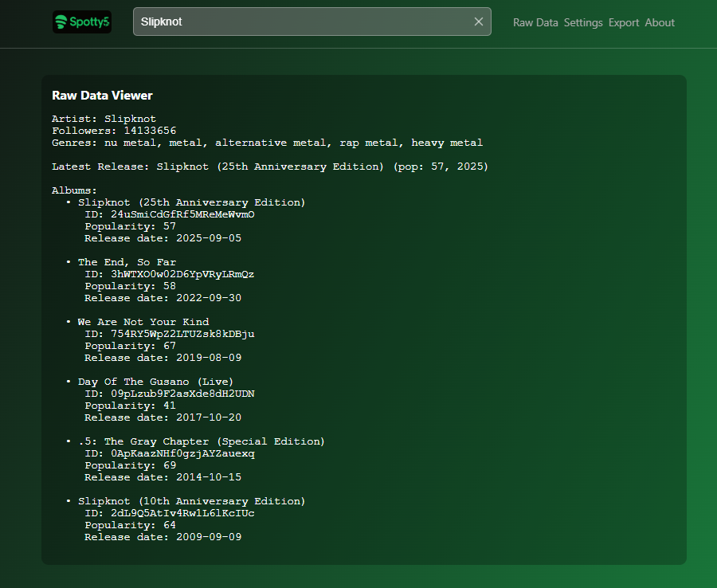Click album title .5: The Gray Chapter
The height and width of the screenshot is (588, 717).
202,441
